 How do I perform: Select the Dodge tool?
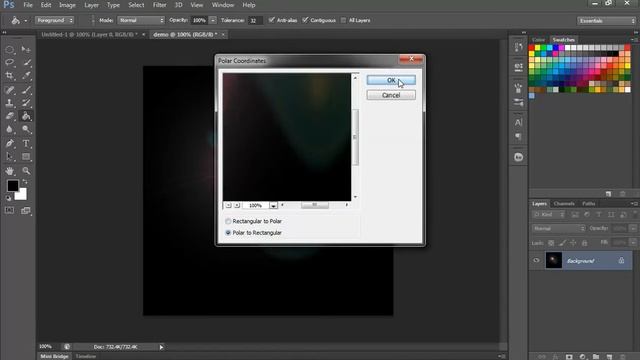click(x=26, y=129)
